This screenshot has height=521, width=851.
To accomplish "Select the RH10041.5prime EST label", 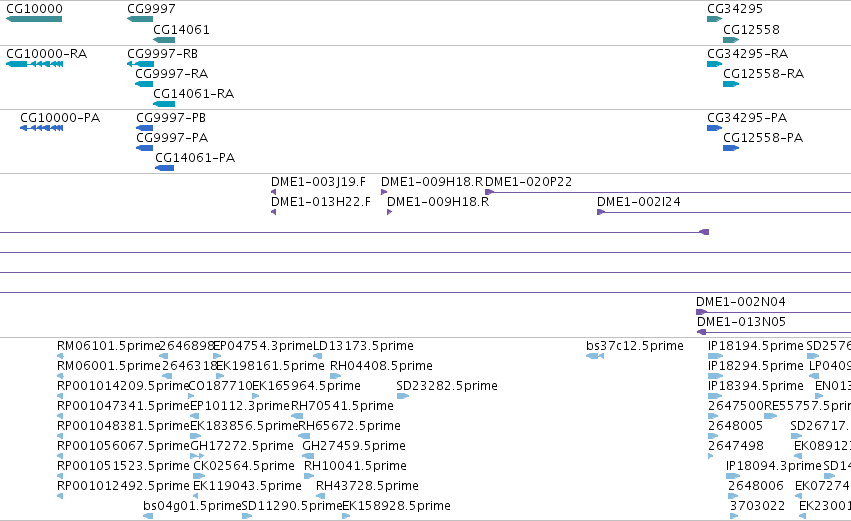I will pyautogui.click(x=355, y=466).
